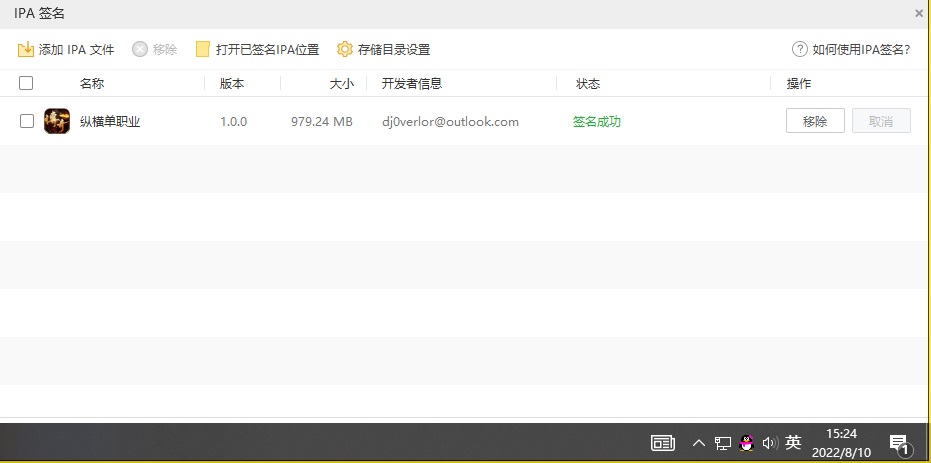Click version value 1.0.0
The height and width of the screenshot is (463, 931).
click(x=233, y=122)
